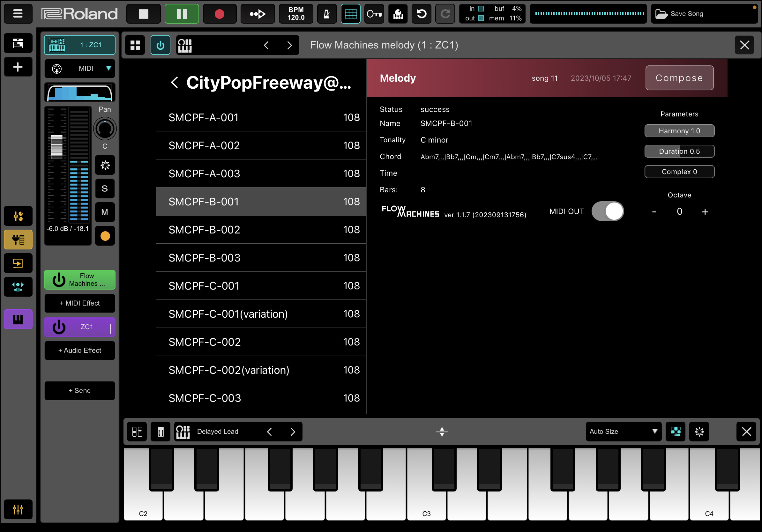Open channel settings gear icon
Screen dimensions: 762x532
coord(105,165)
